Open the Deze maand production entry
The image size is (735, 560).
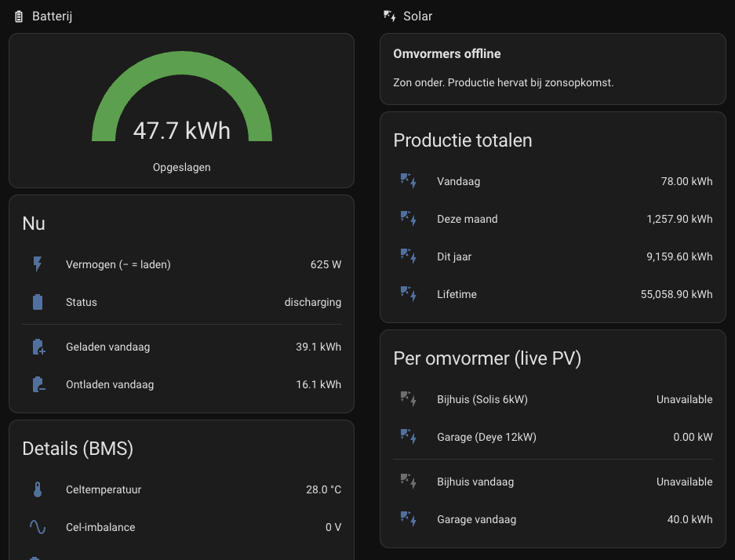(x=553, y=219)
